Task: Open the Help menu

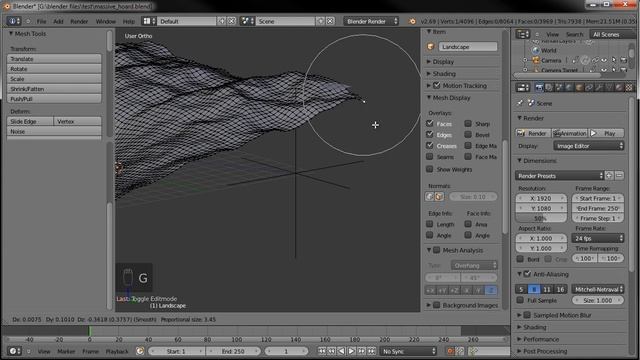Action: click(129, 21)
